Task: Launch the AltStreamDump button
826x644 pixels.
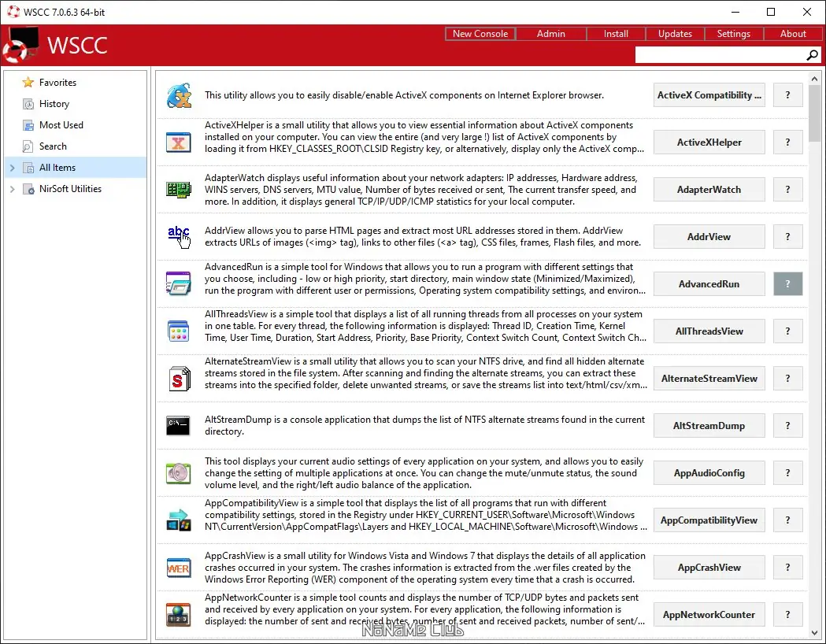Action: [x=709, y=425]
